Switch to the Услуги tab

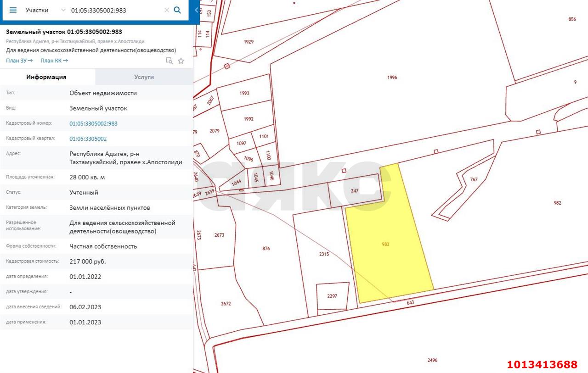pos(144,77)
